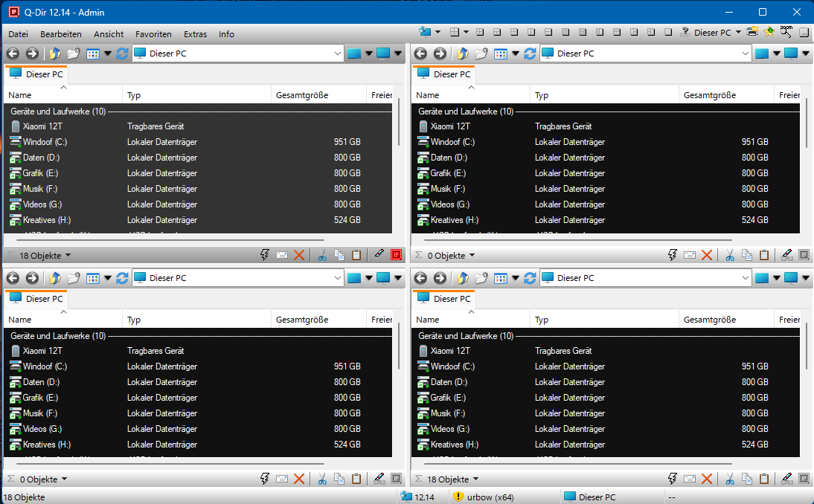Toggle select-all icon in bottom-left pane
The height and width of the screenshot is (504, 814).
tap(396, 479)
